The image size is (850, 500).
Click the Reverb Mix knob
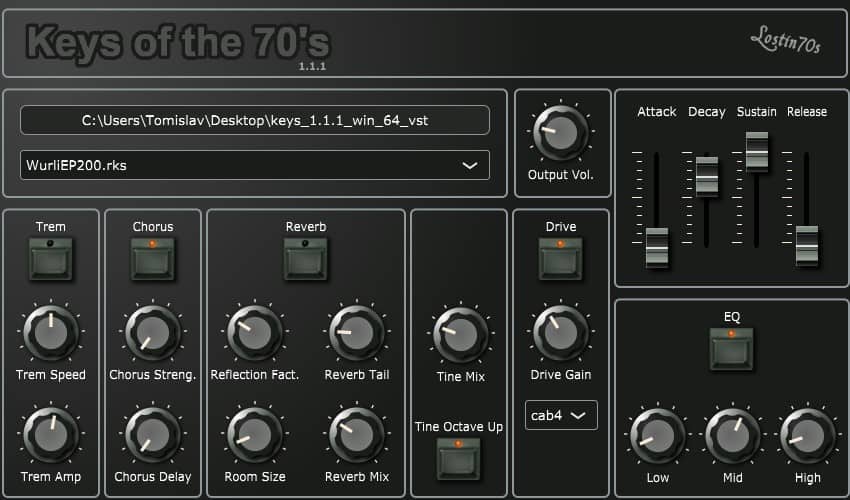click(x=357, y=434)
